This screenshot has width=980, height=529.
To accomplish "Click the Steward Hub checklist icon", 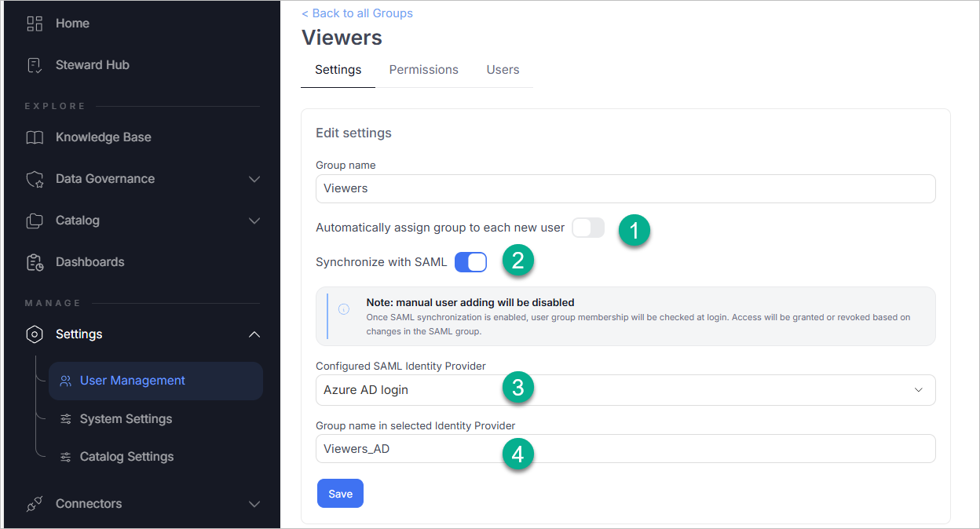I will pos(35,65).
